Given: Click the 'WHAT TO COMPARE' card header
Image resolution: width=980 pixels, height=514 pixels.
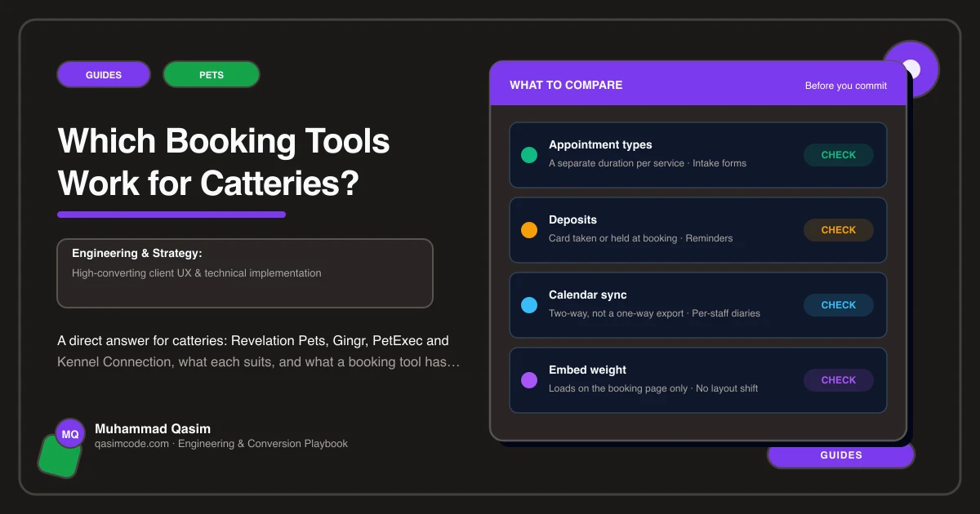Looking at the screenshot, I should [x=566, y=85].
